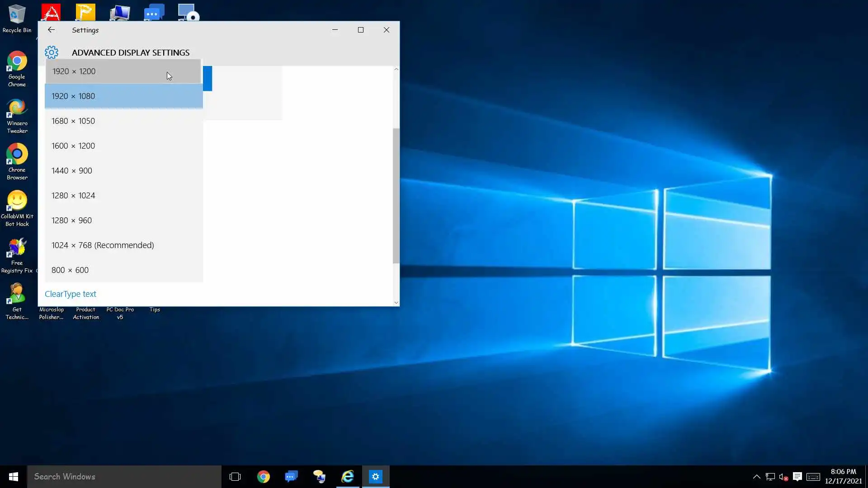Click the Settings window scrollbar down arrow

396,303
